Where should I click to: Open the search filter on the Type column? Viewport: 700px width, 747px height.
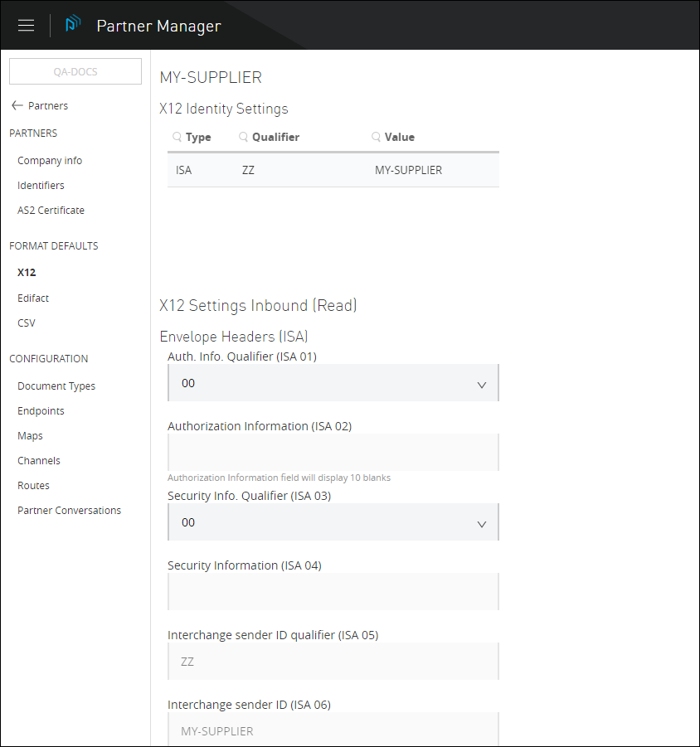[x=176, y=136]
